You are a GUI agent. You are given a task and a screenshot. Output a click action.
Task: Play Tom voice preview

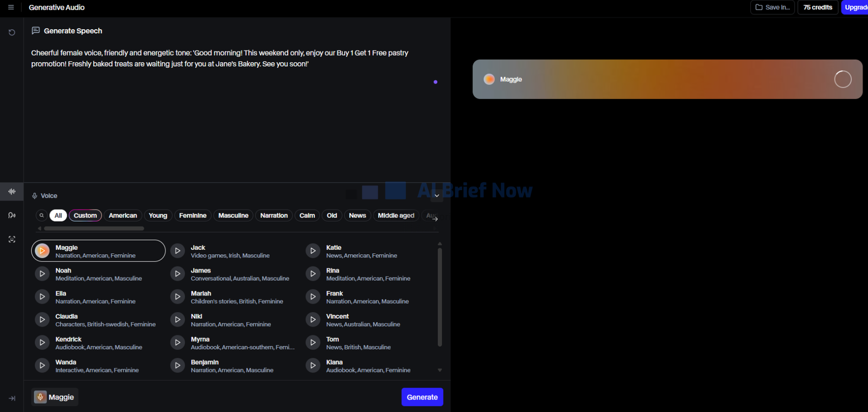pos(313,343)
